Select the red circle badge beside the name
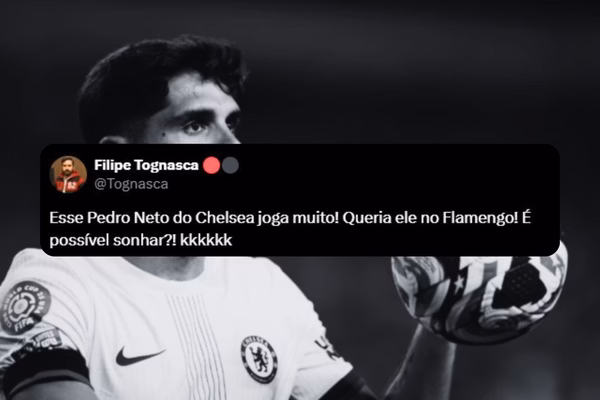Image resolution: width=600 pixels, height=400 pixels. [x=211, y=166]
